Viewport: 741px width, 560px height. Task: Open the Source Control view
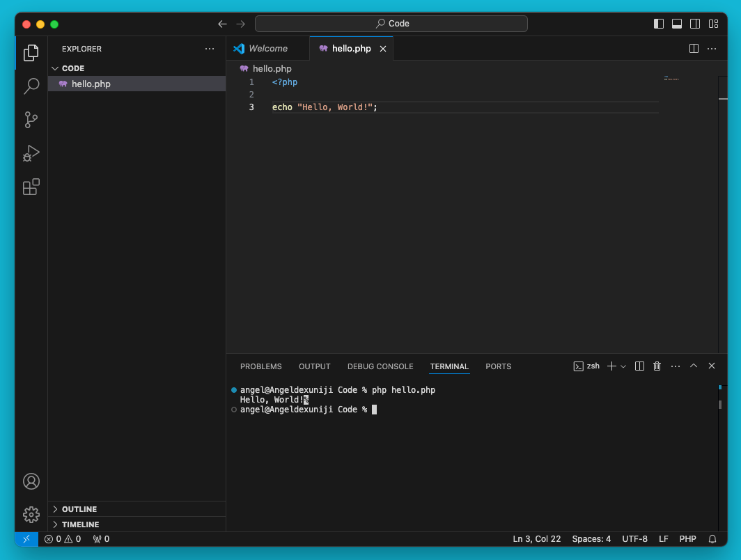pyautogui.click(x=31, y=120)
